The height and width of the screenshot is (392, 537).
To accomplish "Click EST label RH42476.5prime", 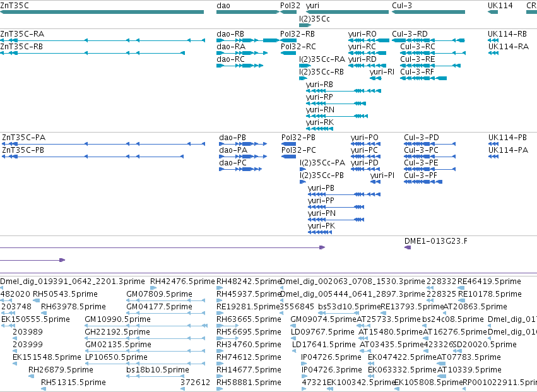I will (x=182, y=282).
